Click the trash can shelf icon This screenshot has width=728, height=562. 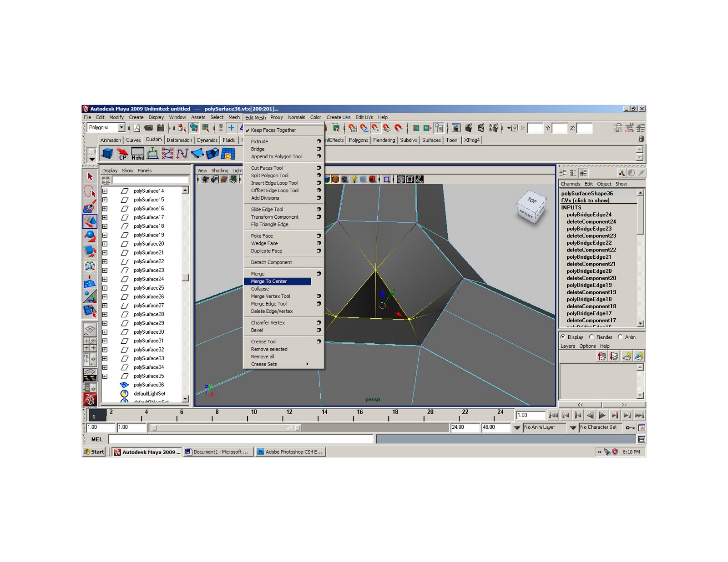[x=641, y=139]
